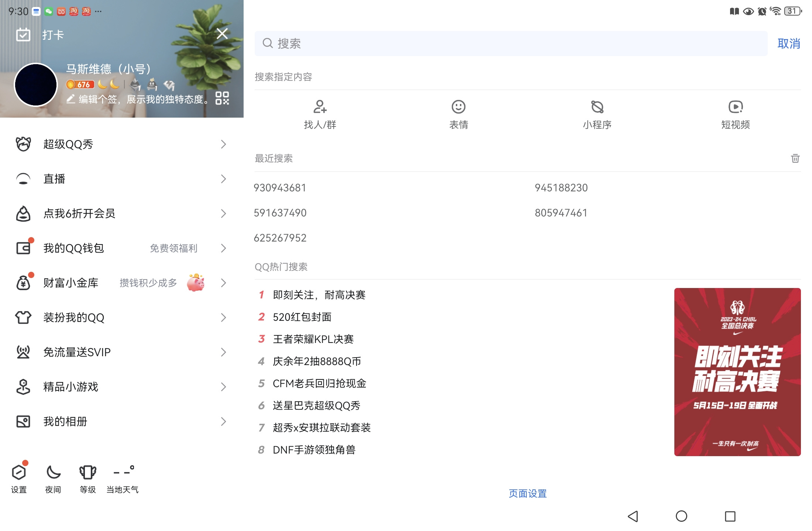
Task: Select 小程序 mini program search category
Action: coord(597,115)
